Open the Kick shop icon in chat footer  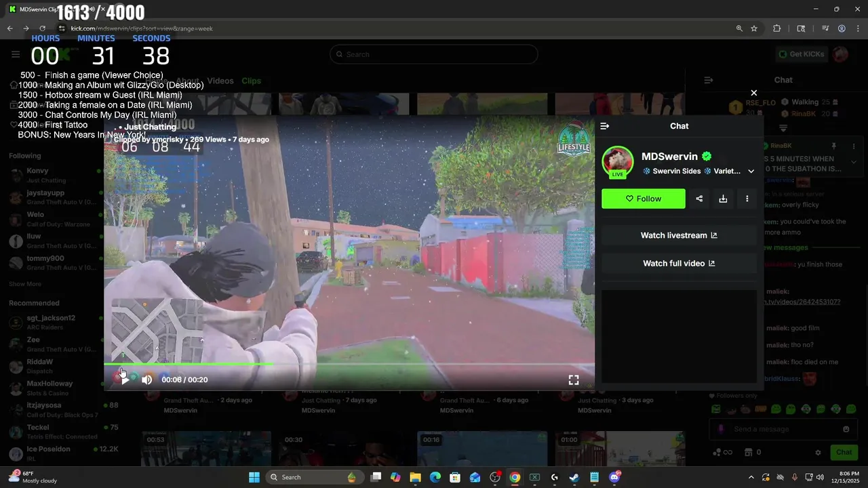point(748,452)
